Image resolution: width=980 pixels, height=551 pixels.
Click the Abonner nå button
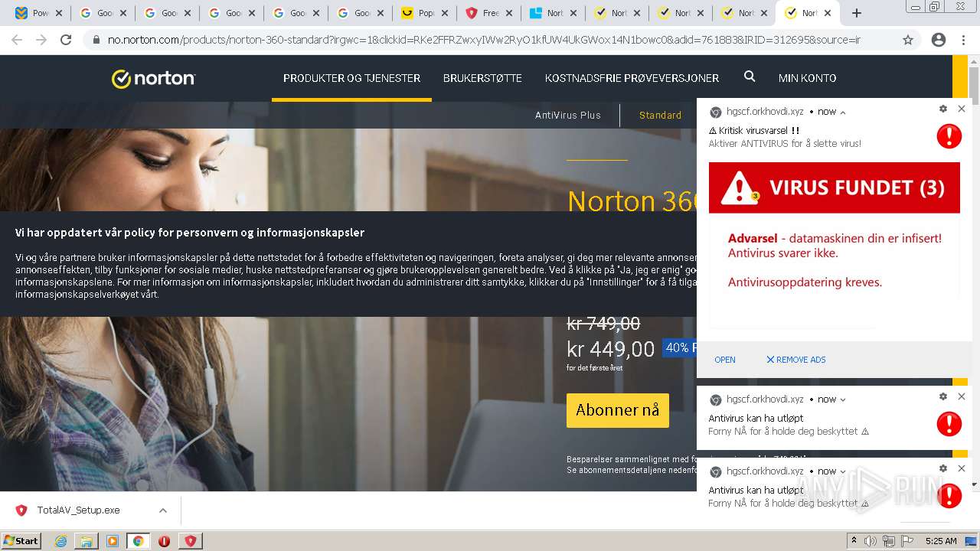pyautogui.click(x=618, y=410)
